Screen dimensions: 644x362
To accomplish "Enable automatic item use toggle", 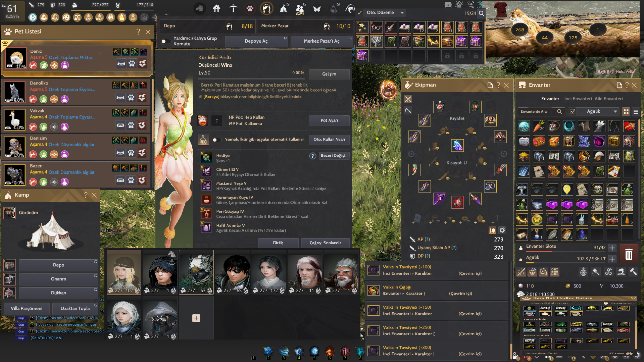I will 217,140.
